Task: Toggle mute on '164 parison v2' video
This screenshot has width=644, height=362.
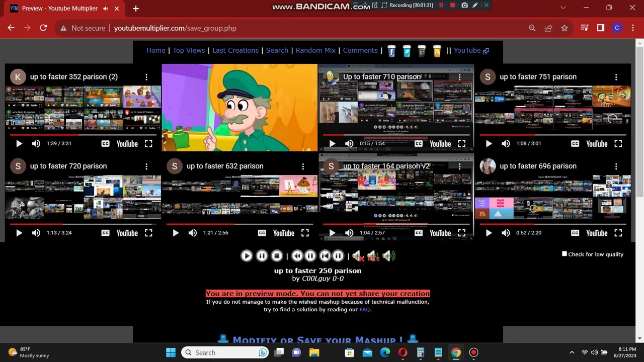Action: pos(349,233)
